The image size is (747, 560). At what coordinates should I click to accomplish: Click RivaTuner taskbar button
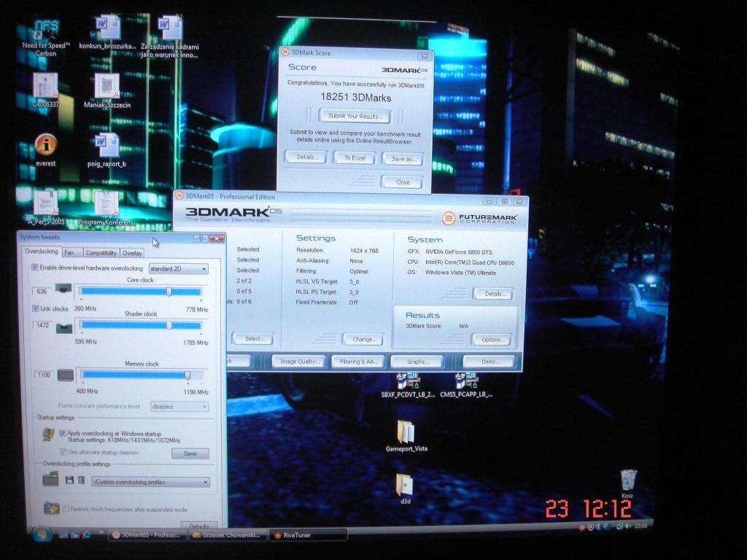tap(309, 535)
